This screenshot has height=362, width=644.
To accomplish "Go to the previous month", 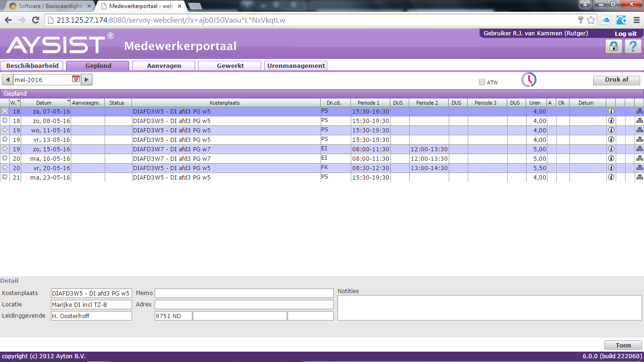I will [7, 79].
